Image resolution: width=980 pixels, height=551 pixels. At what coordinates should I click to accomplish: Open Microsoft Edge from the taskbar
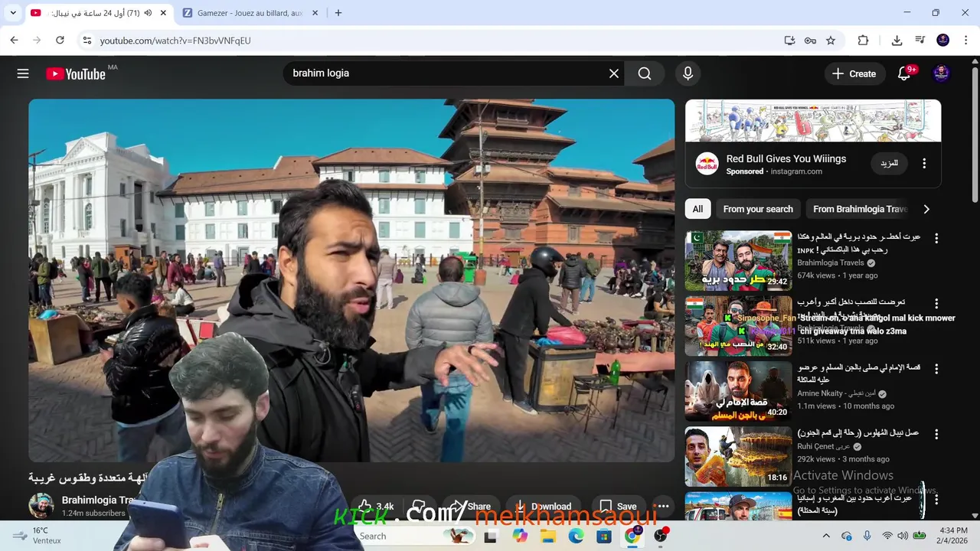576,536
